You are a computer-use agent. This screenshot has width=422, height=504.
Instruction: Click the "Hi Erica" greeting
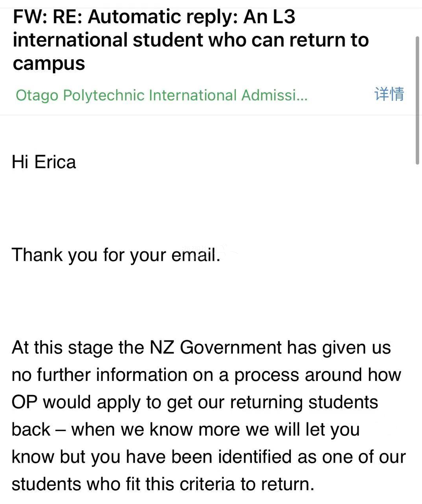(43, 162)
